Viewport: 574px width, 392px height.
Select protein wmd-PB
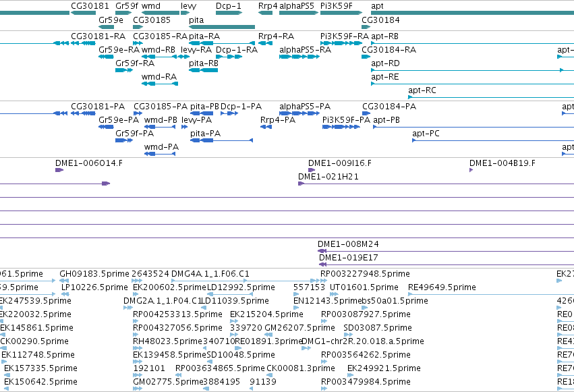coord(161,120)
